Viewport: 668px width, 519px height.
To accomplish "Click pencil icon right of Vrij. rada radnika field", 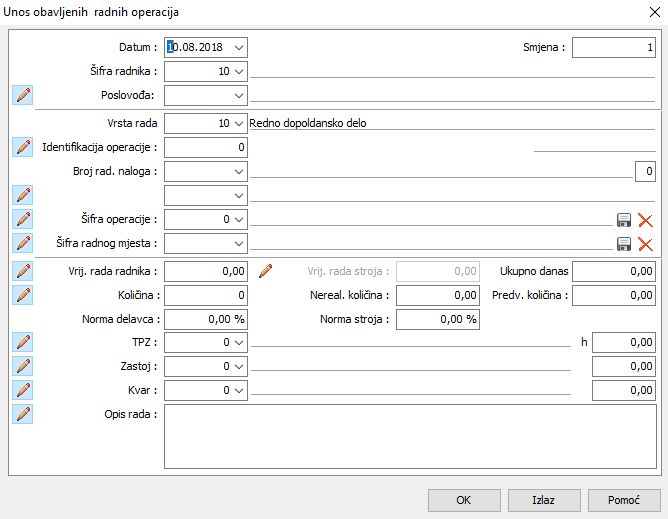I will pyautogui.click(x=265, y=271).
